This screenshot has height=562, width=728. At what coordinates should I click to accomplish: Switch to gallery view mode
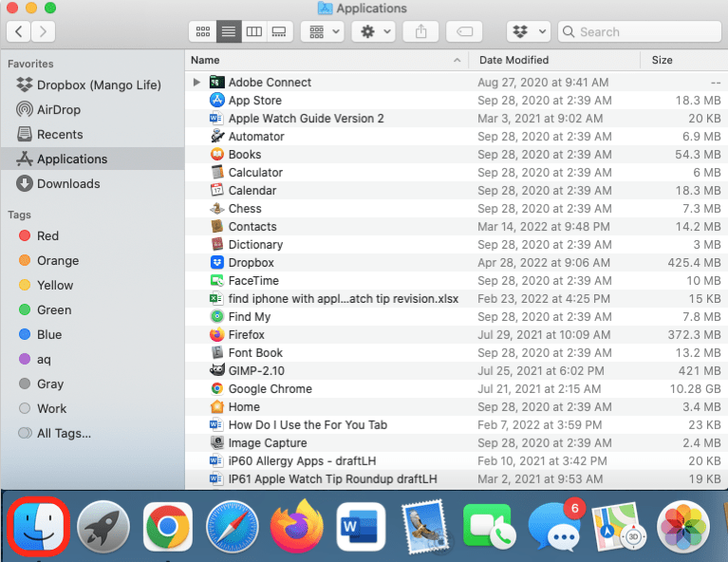click(279, 31)
